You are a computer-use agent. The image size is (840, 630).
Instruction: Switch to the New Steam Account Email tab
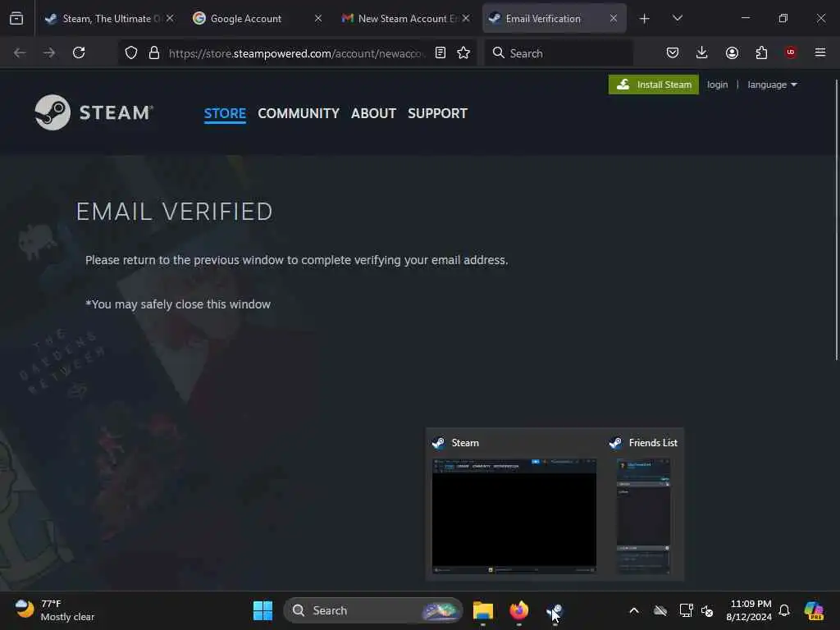(405, 18)
